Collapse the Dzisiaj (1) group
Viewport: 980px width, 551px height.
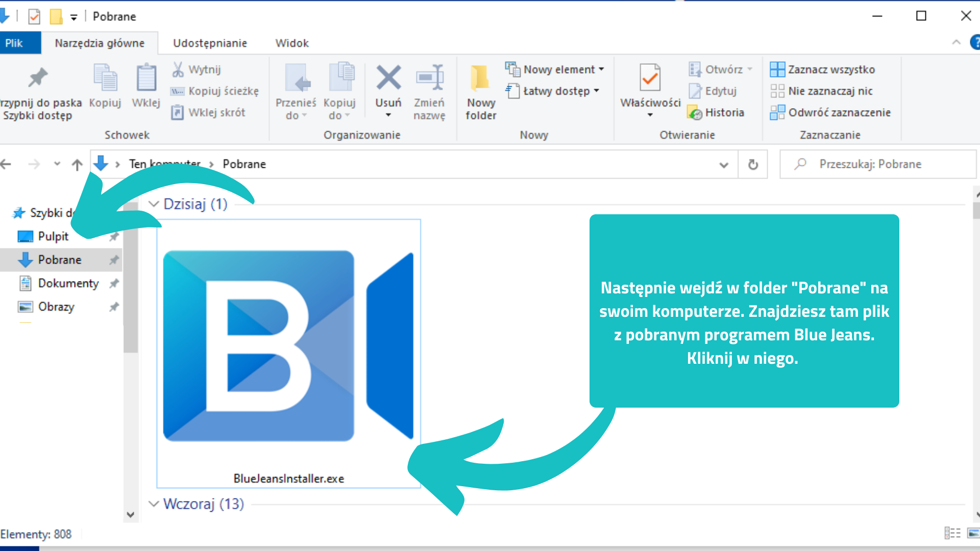click(154, 204)
